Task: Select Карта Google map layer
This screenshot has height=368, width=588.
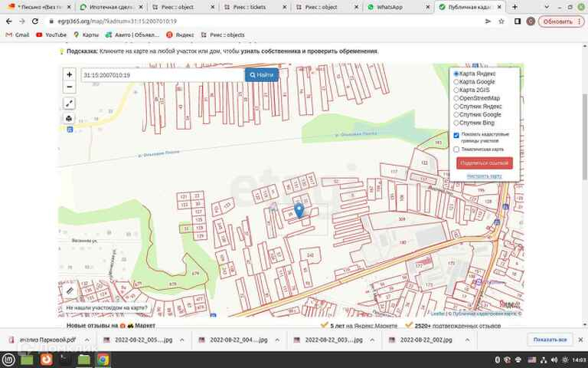Action: click(457, 81)
